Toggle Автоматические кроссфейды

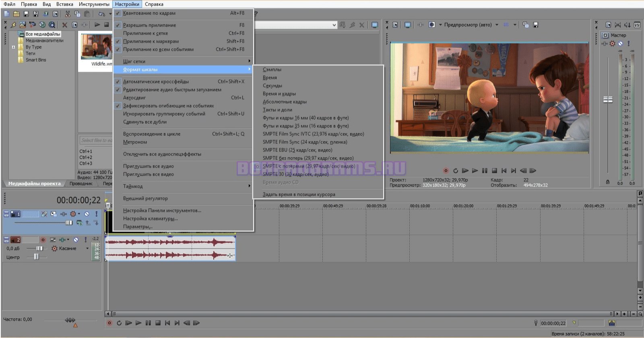click(184, 81)
